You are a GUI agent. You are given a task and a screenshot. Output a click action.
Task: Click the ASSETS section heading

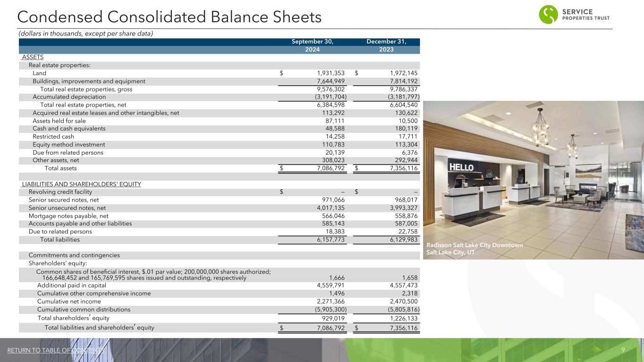point(33,57)
